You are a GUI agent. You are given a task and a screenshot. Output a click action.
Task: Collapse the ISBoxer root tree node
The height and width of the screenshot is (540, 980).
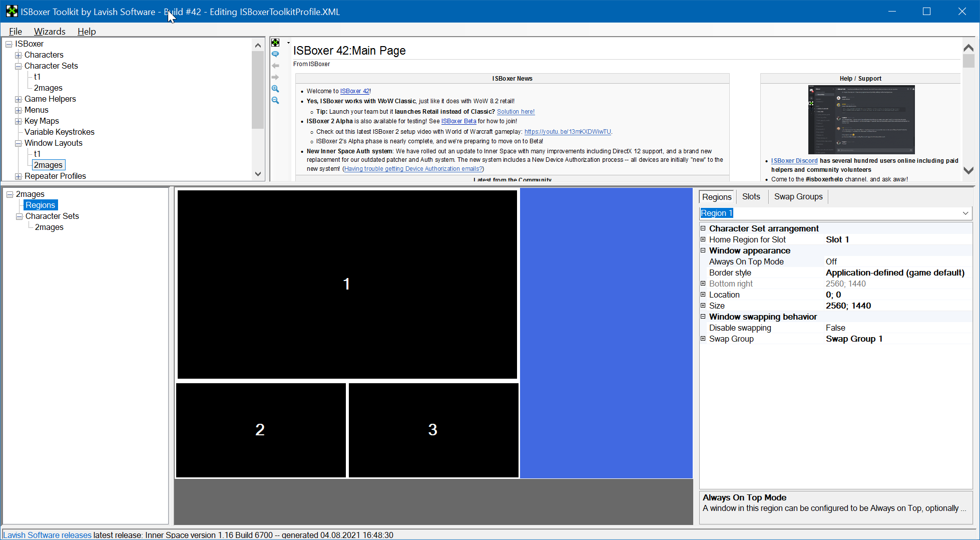click(x=9, y=44)
